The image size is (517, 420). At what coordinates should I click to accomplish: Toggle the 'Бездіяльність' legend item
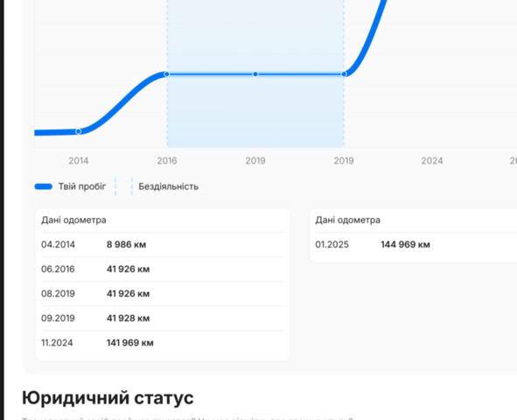point(157,186)
